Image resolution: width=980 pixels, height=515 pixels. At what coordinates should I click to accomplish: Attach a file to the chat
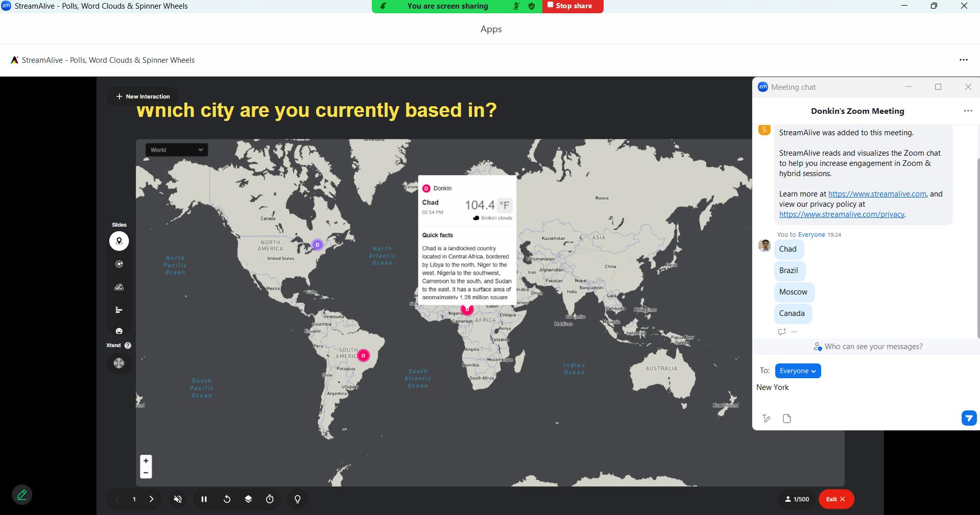pos(787,419)
